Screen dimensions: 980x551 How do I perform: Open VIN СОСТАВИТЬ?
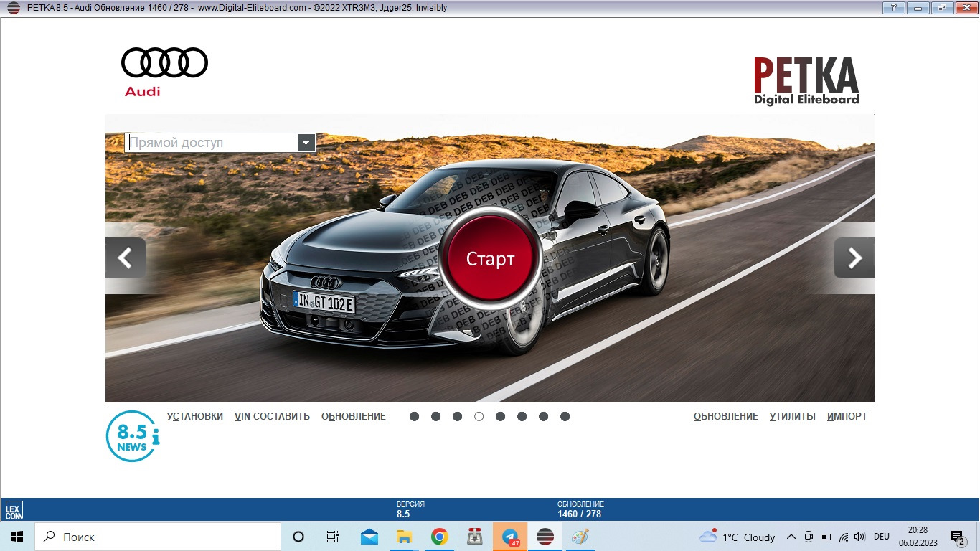tap(272, 416)
